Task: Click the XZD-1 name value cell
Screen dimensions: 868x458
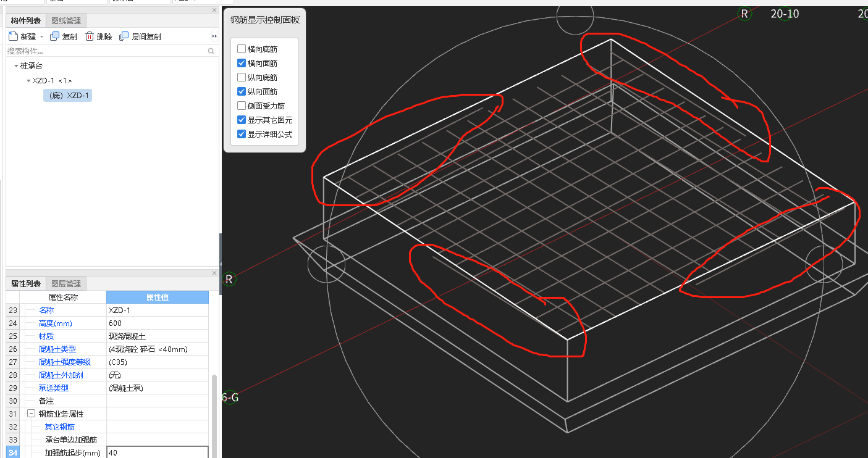Action: (158, 310)
